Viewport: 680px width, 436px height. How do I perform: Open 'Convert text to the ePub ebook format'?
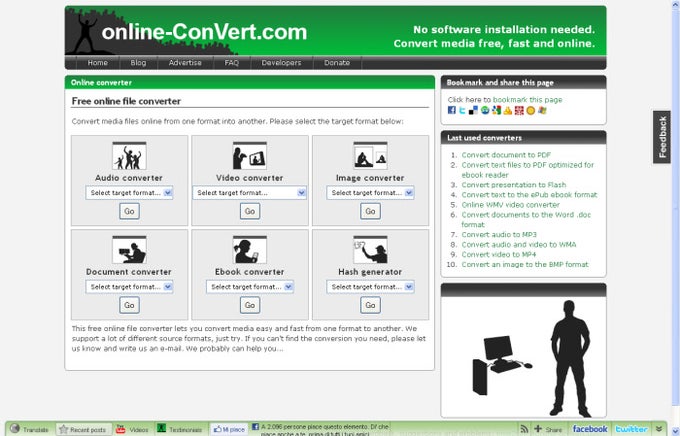pos(529,195)
